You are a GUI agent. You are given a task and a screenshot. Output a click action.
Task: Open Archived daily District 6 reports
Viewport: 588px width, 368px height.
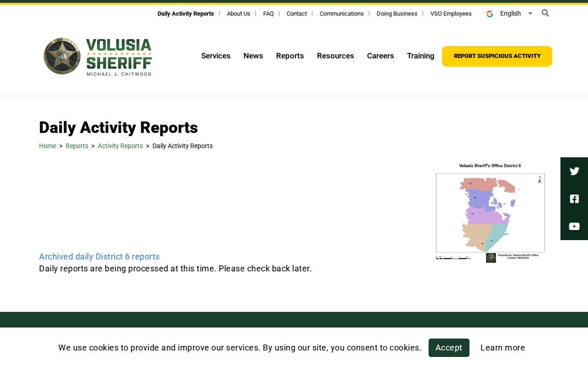99,257
